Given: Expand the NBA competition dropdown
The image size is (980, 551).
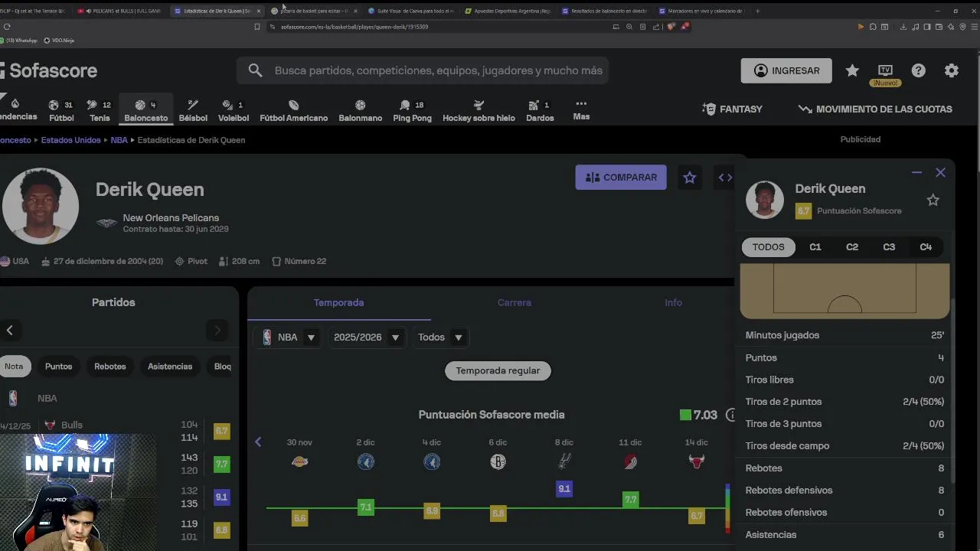Looking at the screenshot, I should 289,337.
